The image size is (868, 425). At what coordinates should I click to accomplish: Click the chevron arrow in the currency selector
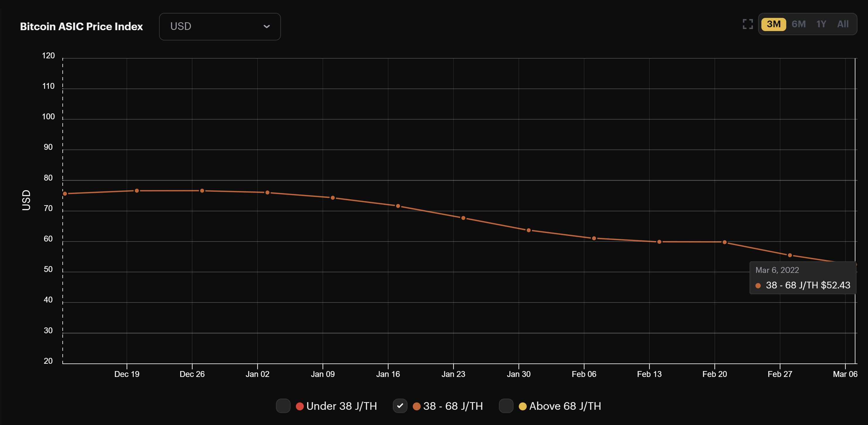click(267, 26)
